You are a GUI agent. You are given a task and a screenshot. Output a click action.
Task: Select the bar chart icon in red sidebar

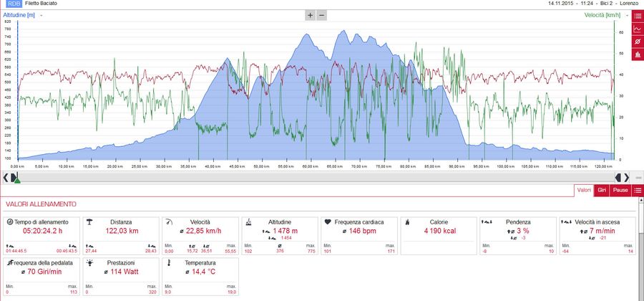[x=638, y=54]
